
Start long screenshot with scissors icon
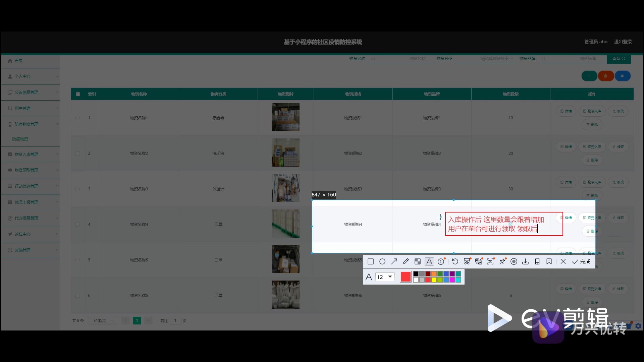coord(467,261)
